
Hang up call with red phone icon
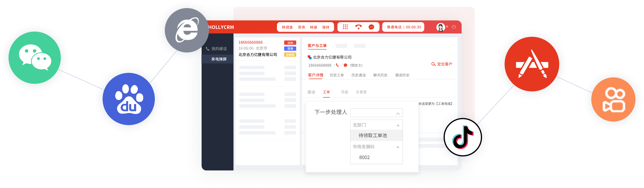[358, 27]
